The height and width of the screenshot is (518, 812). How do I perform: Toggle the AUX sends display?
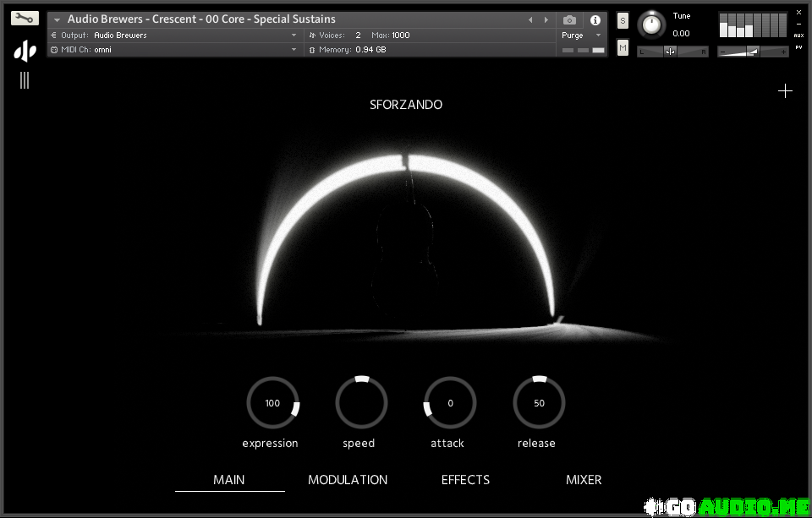[798, 35]
